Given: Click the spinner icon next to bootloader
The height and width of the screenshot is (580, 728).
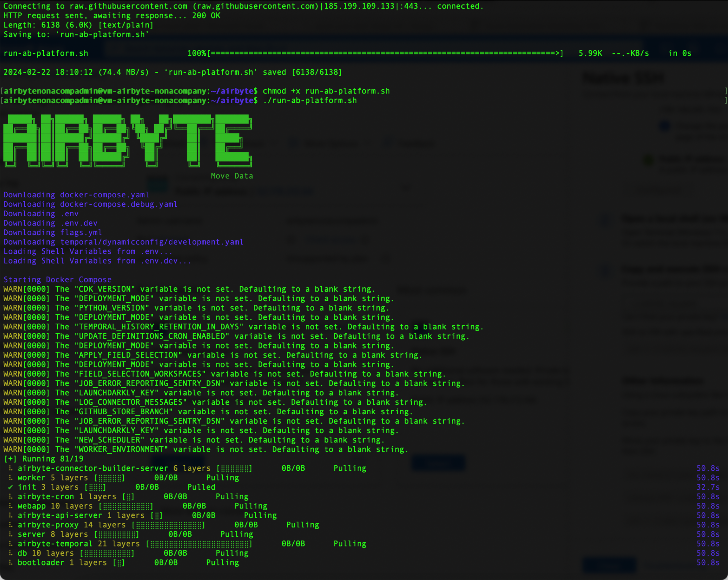Looking at the screenshot, I should point(11,563).
